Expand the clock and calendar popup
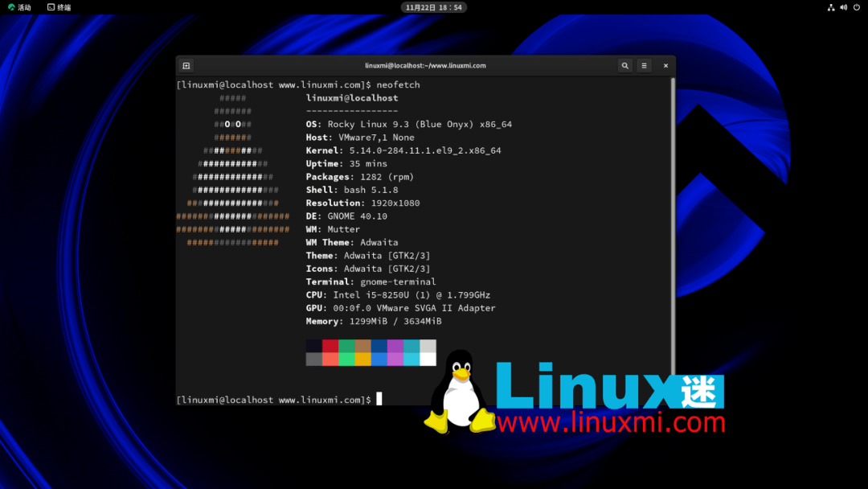The height and width of the screenshot is (489, 868). [x=434, y=7]
